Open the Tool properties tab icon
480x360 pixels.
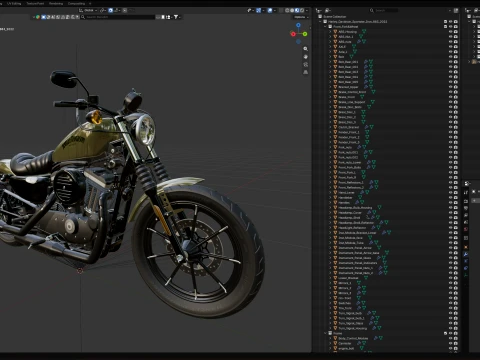466,192
